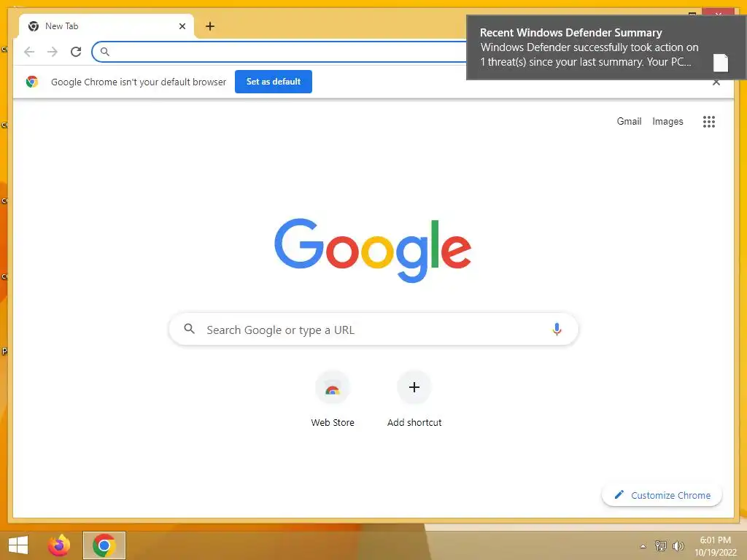747x560 pixels.
Task: Click the Chrome icon in the default browser infobar
Action: click(x=32, y=82)
